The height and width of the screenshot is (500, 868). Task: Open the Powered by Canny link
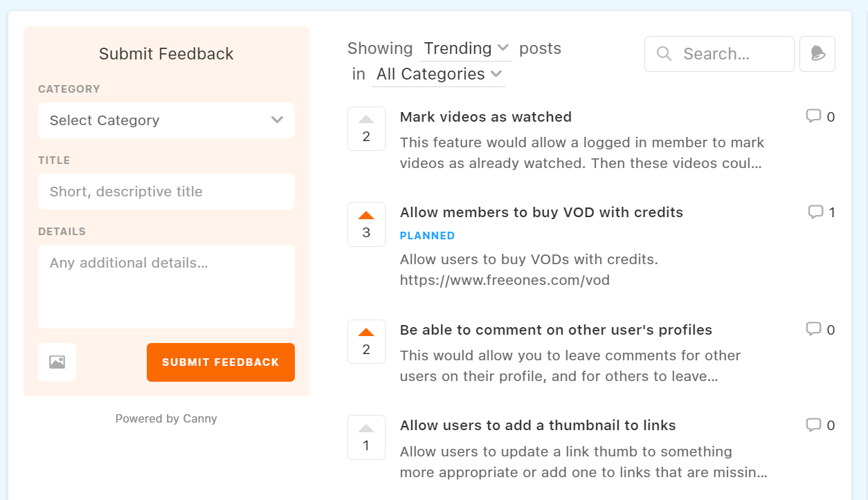(x=166, y=418)
